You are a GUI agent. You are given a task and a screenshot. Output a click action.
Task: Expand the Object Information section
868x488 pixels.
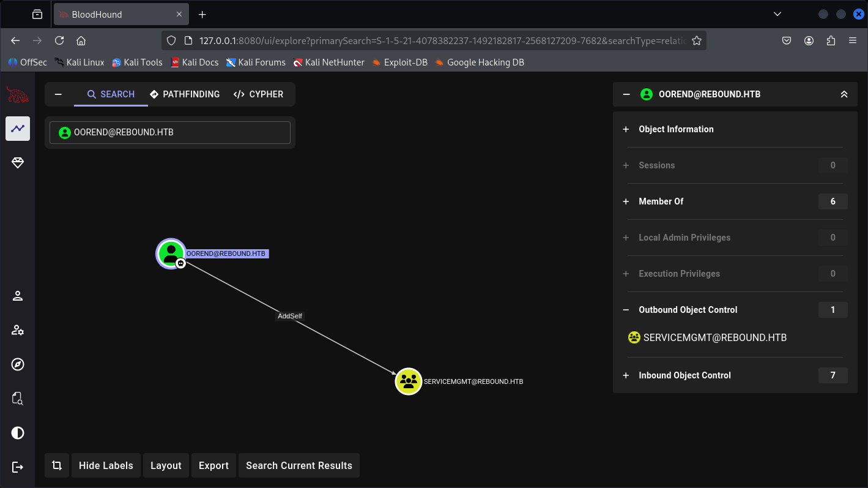click(676, 129)
